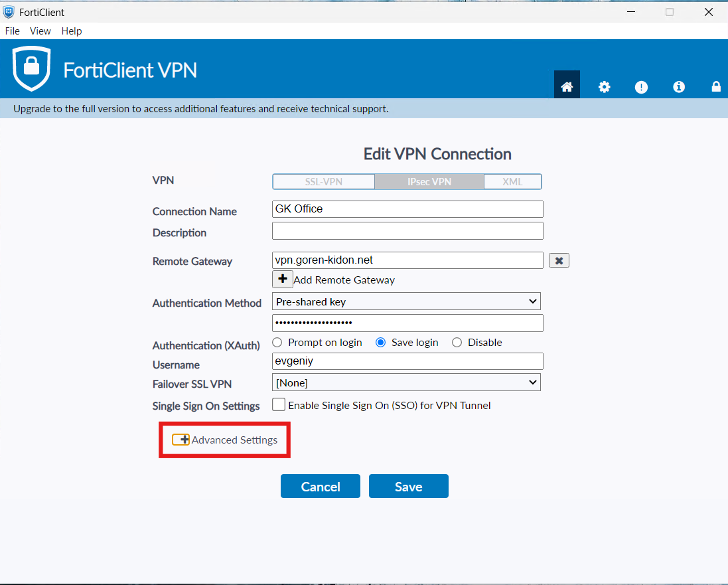Click the FortiClient shield logo
The height and width of the screenshot is (585, 728).
tap(31, 68)
